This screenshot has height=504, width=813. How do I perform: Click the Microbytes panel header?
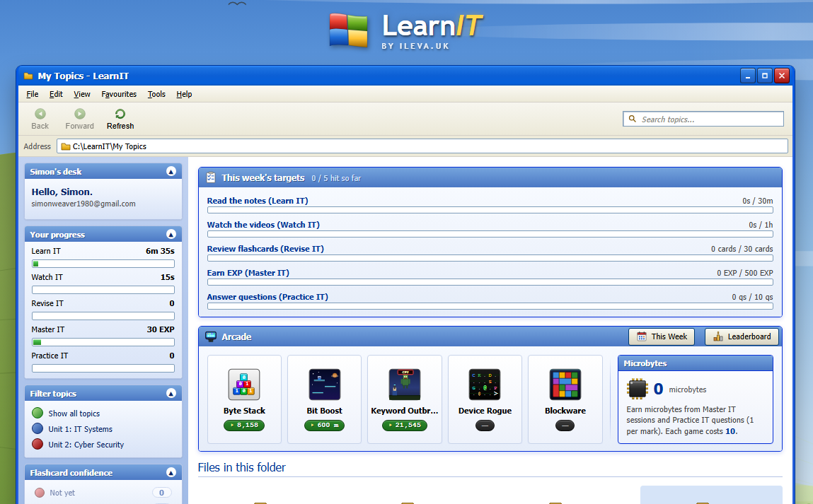pos(696,363)
